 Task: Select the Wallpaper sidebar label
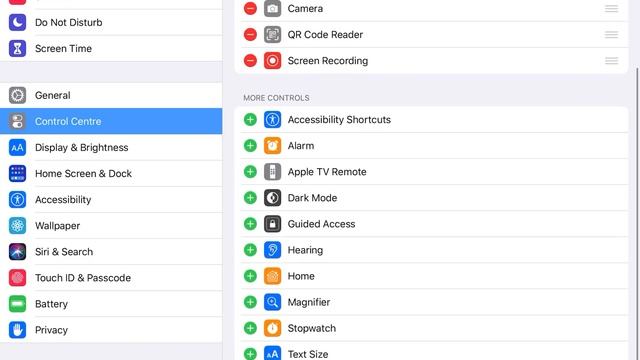point(58,226)
